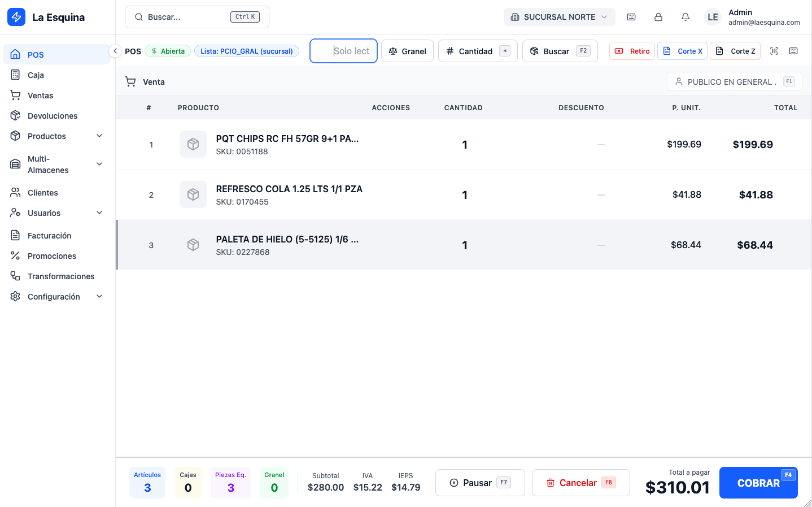The image size is (812, 507).
Task: Click the Admin account name
Action: pyautogui.click(x=740, y=12)
